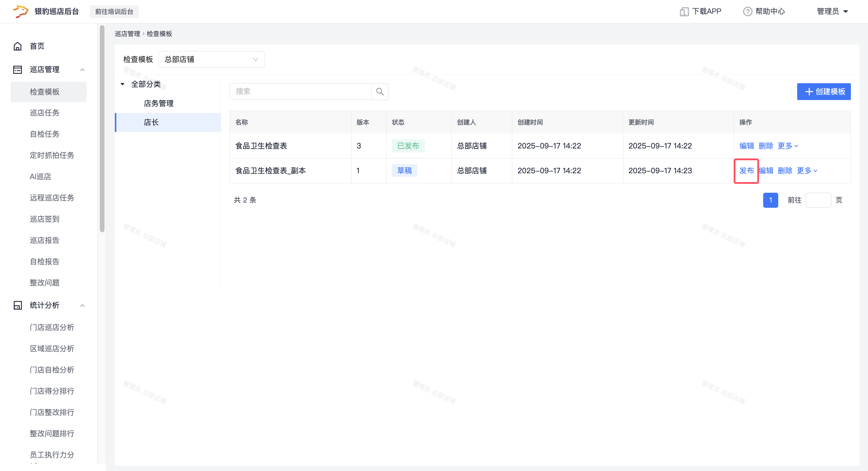Viewport: 868px width, 471px height.
Task: Collapse the 全部分类 tree node
Action: [123, 84]
